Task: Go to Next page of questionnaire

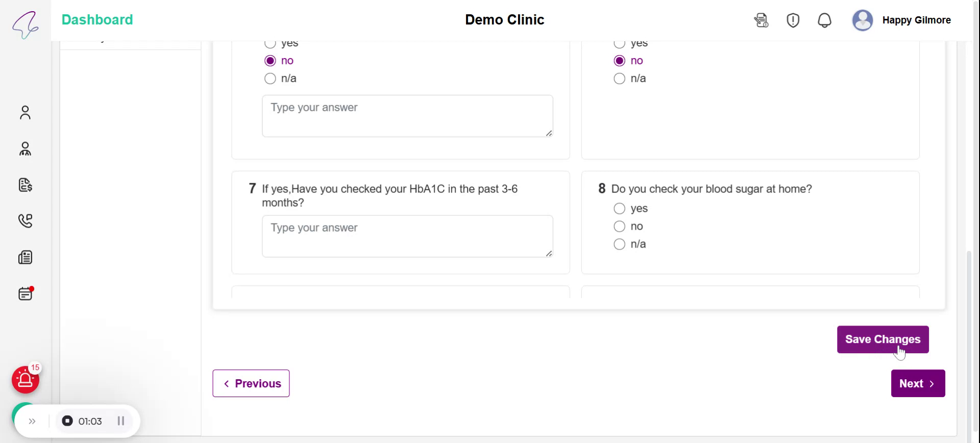Action: (x=918, y=383)
